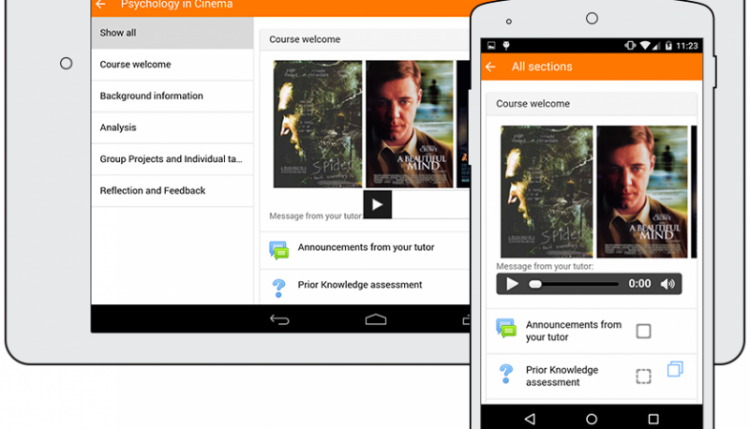Tap 11:23 clock in phone status bar

687,46
